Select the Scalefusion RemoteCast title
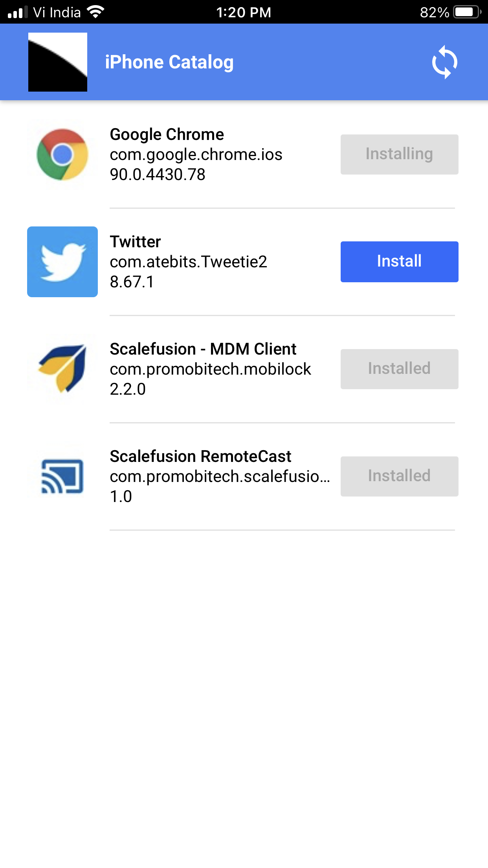488x868 pixels. point(200,456)
